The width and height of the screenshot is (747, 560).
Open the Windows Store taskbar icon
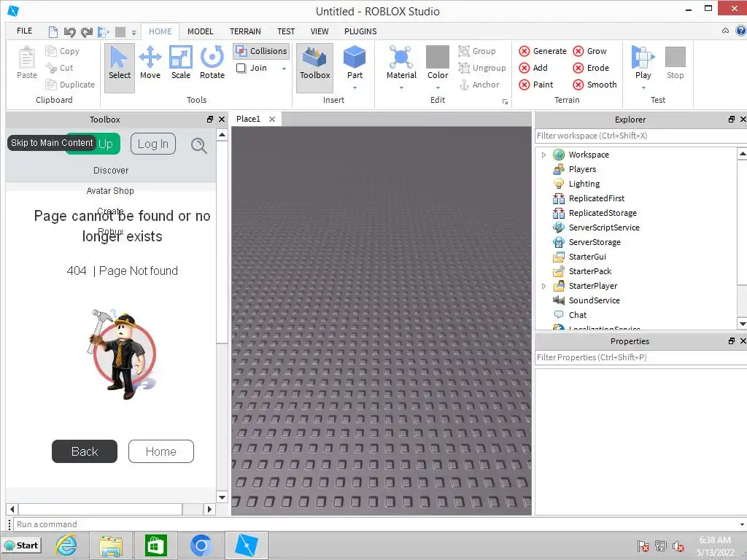click(155, 545)
